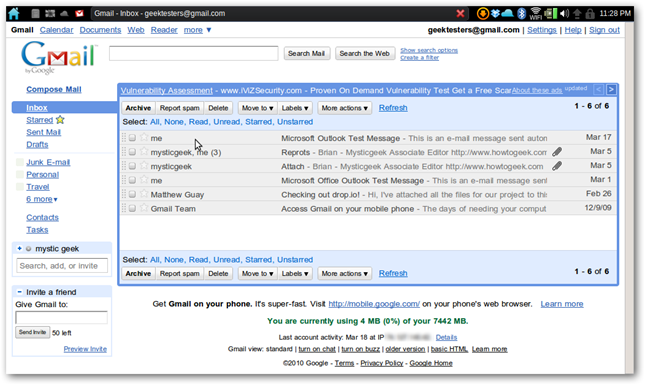
Task: Click the 'Give Gmail to' email field
Action: click(61, 317)
